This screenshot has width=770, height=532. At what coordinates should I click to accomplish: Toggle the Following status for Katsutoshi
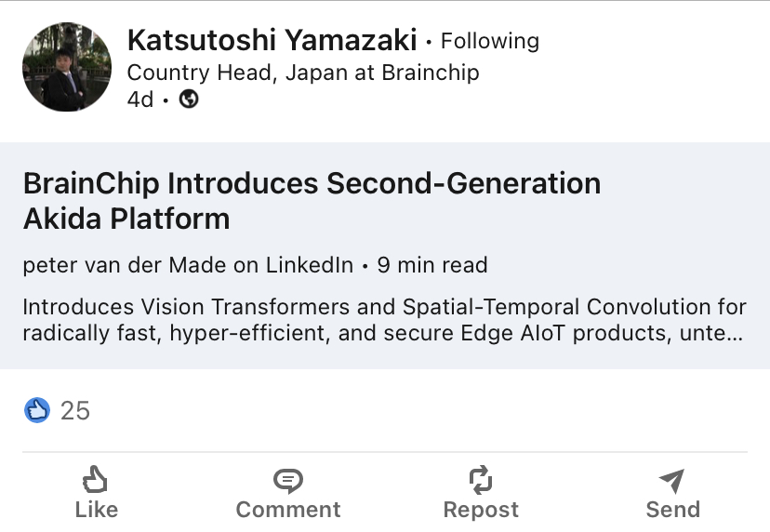pos(489,41)
